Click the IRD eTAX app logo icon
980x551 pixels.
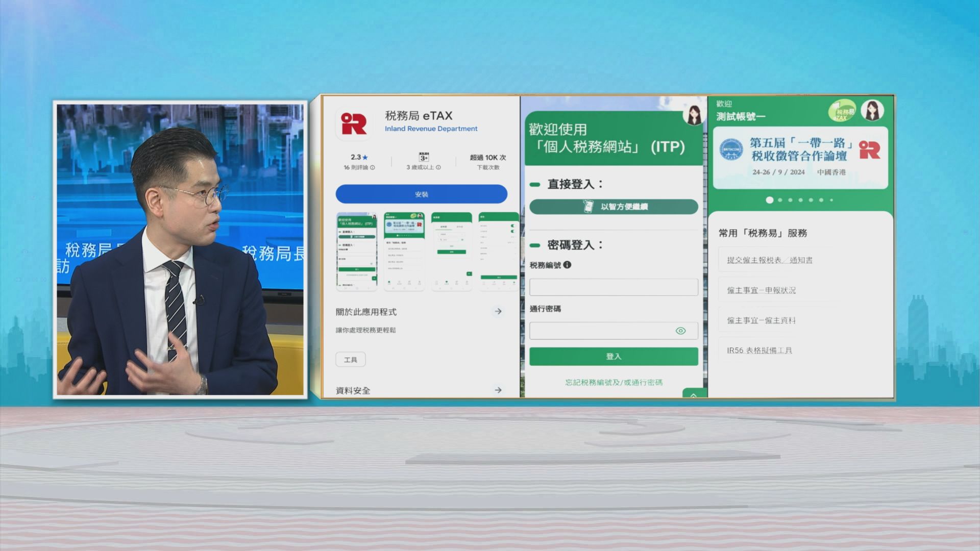pos(354,124)
